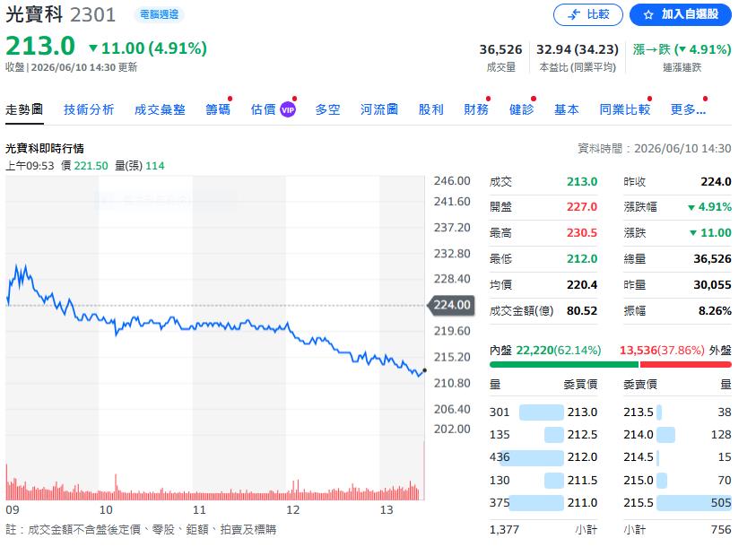Click the 最低 212.0 value

(x=582, y=259)
